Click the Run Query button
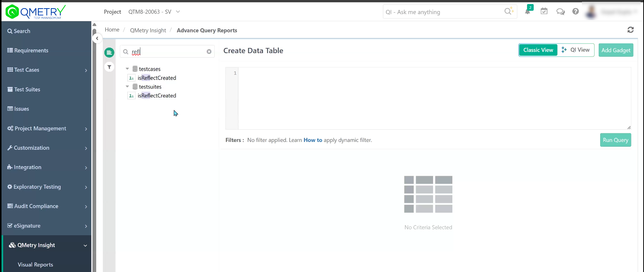The width and height of the screenshot is (644, 272). (615, 140)
